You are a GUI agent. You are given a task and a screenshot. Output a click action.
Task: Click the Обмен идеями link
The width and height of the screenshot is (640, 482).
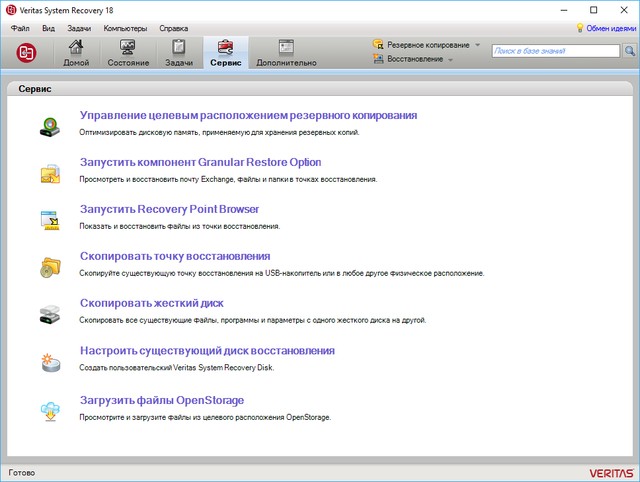[610, 29]
